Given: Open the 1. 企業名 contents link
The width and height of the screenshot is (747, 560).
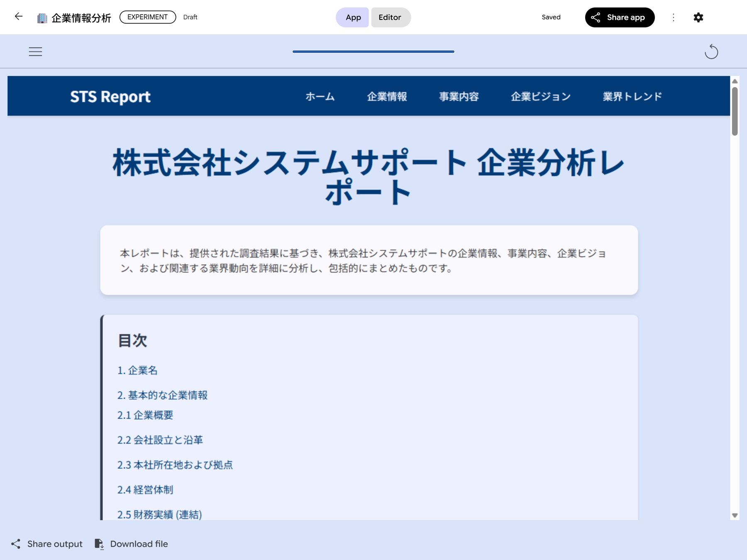Looking at the screenshot, I should point(137,370).
